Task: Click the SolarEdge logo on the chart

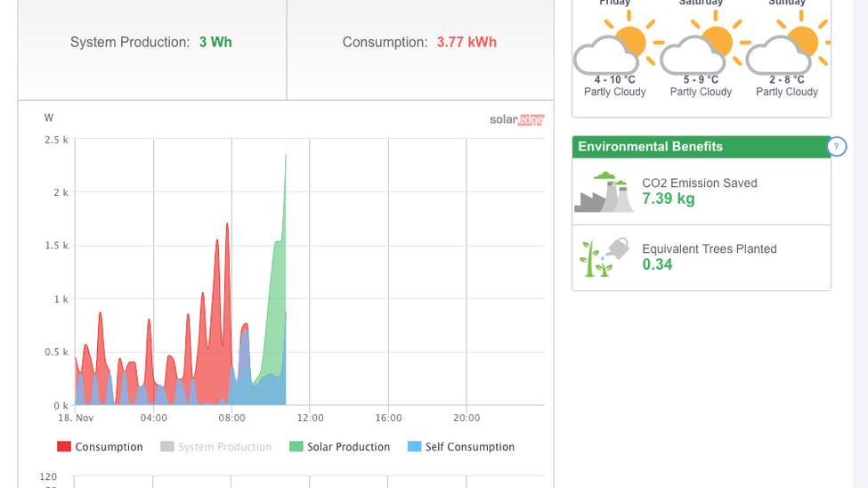Action: click(x=517, y=119)
